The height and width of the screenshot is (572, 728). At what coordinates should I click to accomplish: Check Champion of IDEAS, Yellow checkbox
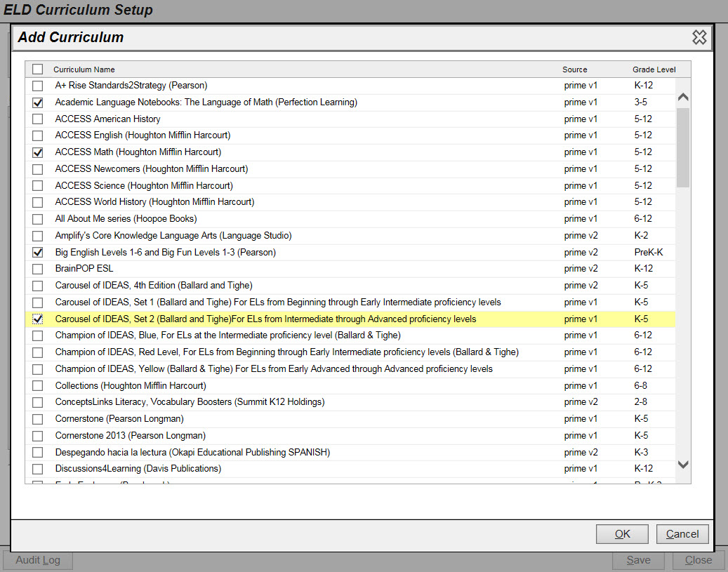[38, 369]
